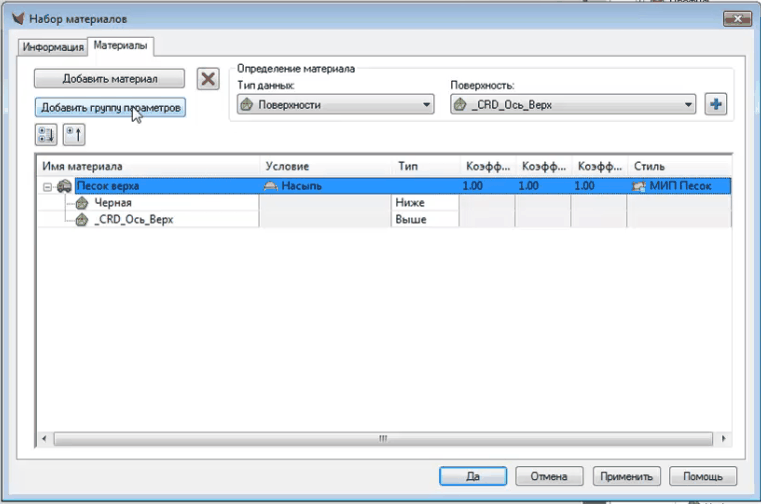Click the delete material X icon
The image size is (761, 504).
[x=208, y=79]
